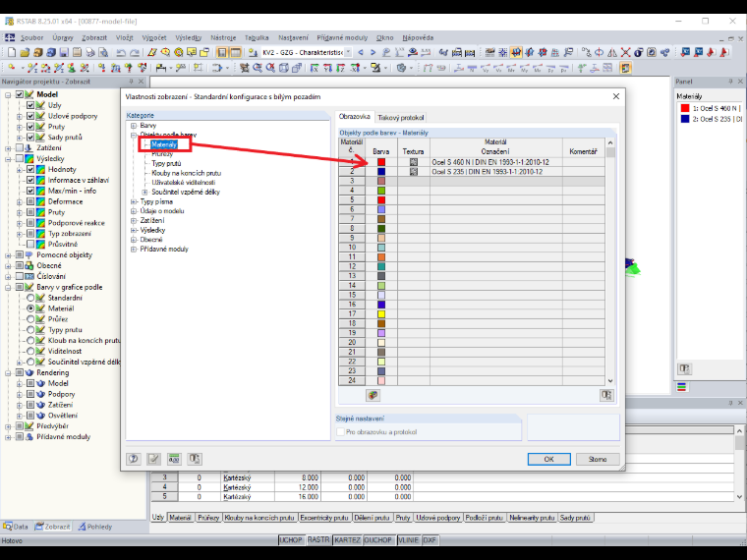Screen dimensions: 747x560
Task: Expand the Barvy category in dialog tree
Action: click(134, 126)
